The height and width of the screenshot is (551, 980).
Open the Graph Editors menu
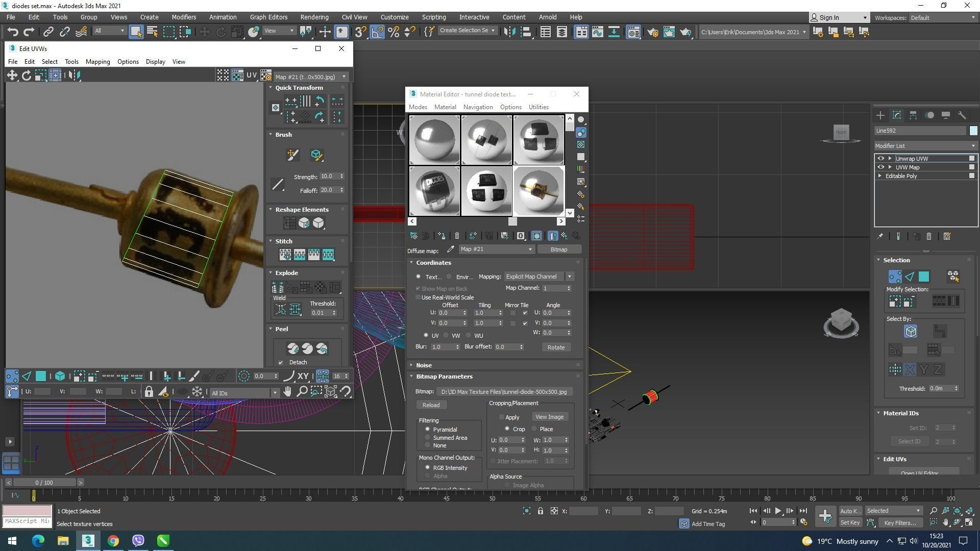(x=268, y=17)
